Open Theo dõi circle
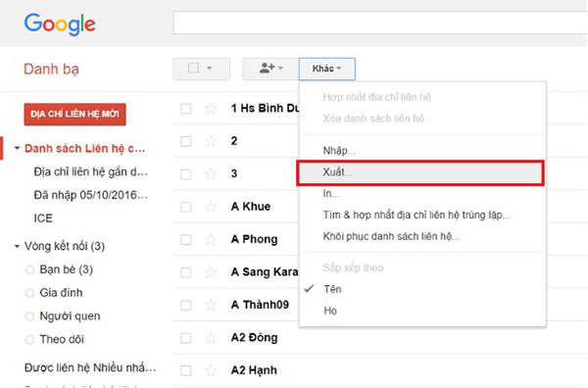Image resolution: width=588 pixels, height=388 pixels. click(x=62, y=339)
